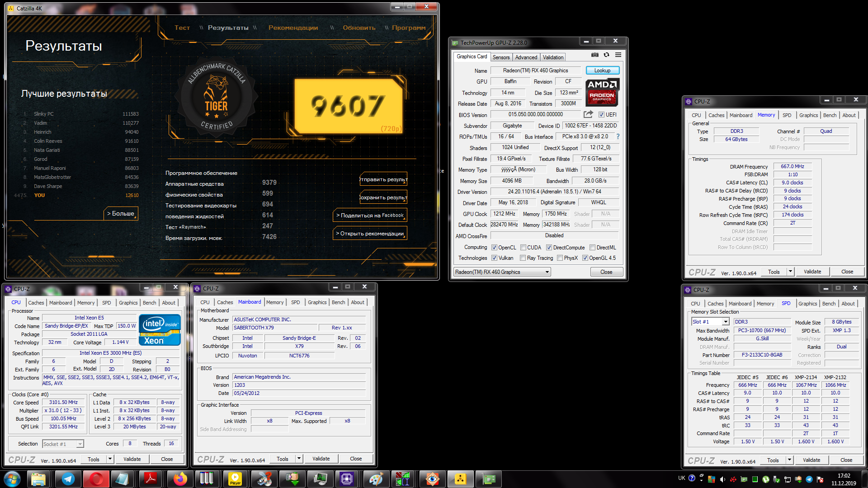The height and width of the screenshot is (488, 868).
Task: Open the Socket #1 selection dropdown
Action: [x=63, y=444]
